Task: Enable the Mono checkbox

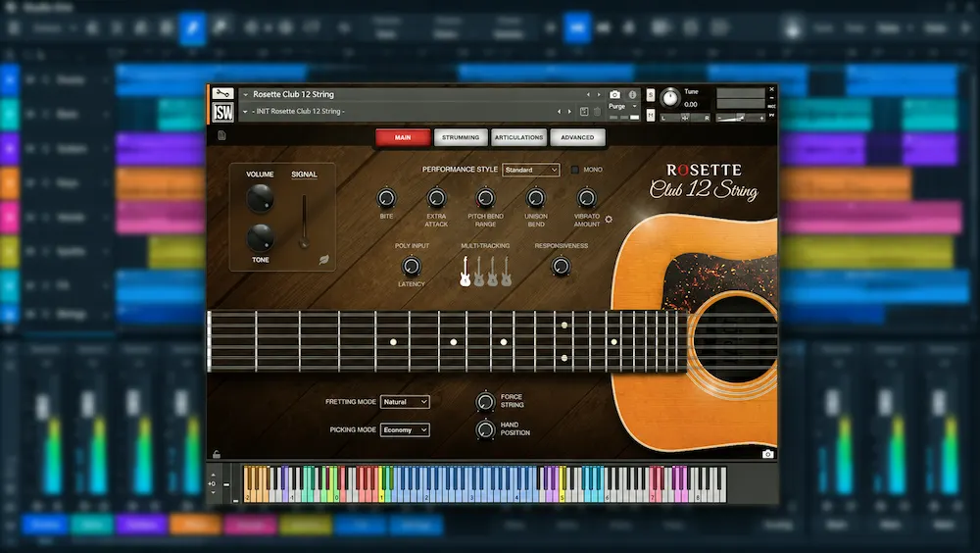Action: click(x=575, y=170)
